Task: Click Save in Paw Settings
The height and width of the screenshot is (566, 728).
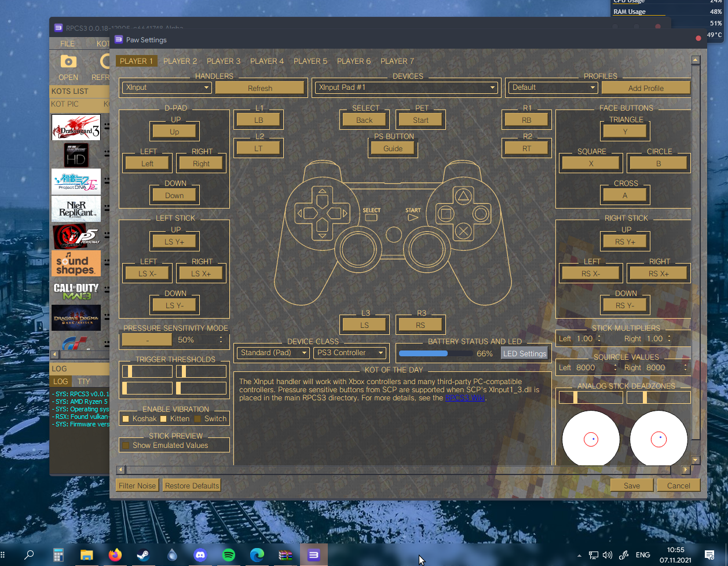Action: point(632,485)
